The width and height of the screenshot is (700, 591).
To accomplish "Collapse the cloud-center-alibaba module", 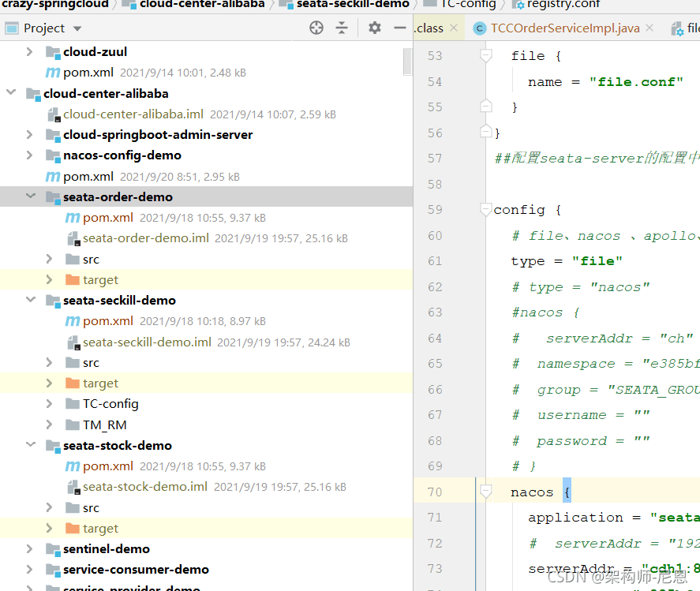I will click(x=11, y=93).
